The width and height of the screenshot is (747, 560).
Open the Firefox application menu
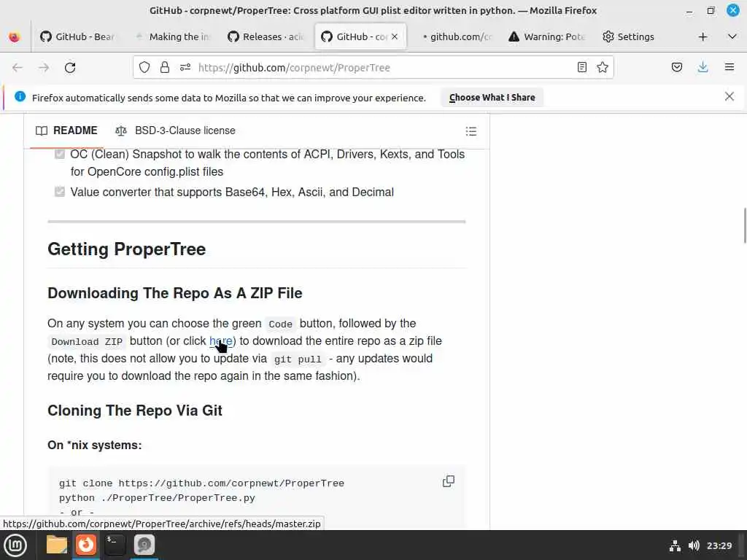coord(729,67)
